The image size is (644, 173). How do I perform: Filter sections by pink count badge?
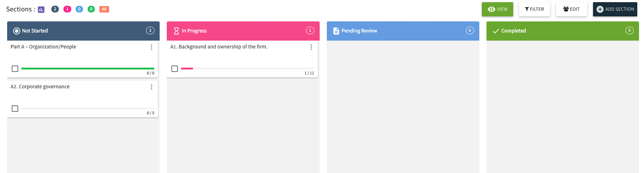tap(67, 9)
